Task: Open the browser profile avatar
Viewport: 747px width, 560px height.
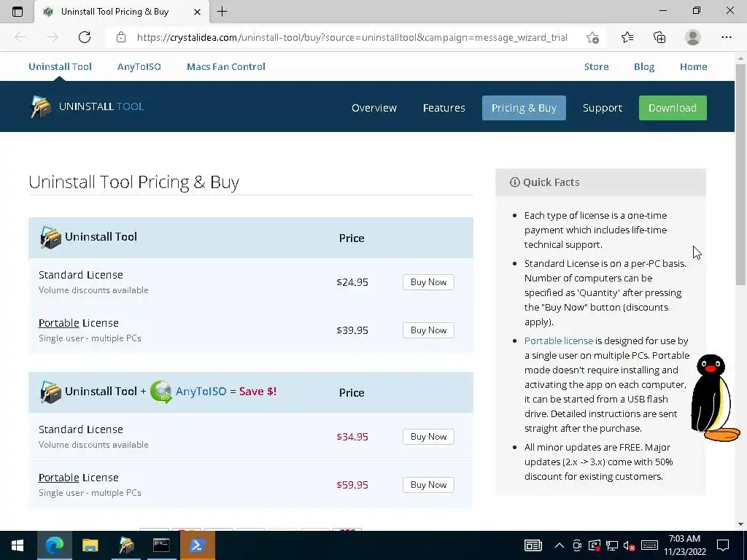Action: (x=693, y=37)
